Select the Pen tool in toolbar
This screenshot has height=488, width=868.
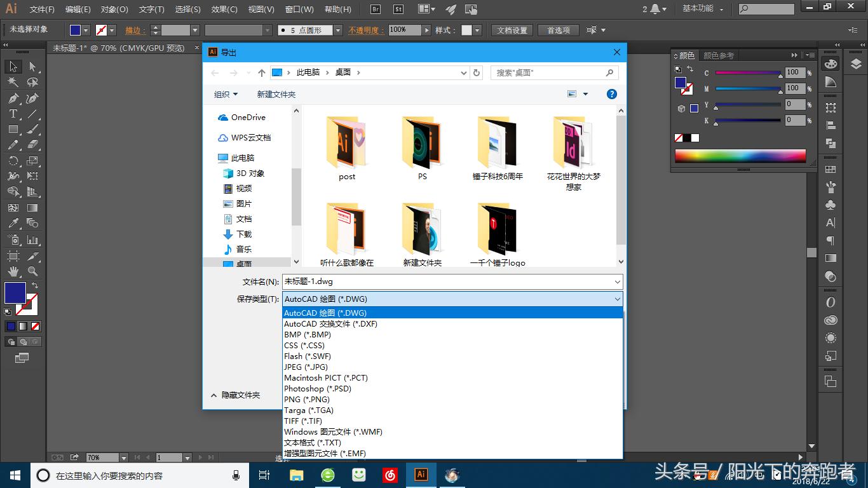pyautogui.click(x=13, y=98)
